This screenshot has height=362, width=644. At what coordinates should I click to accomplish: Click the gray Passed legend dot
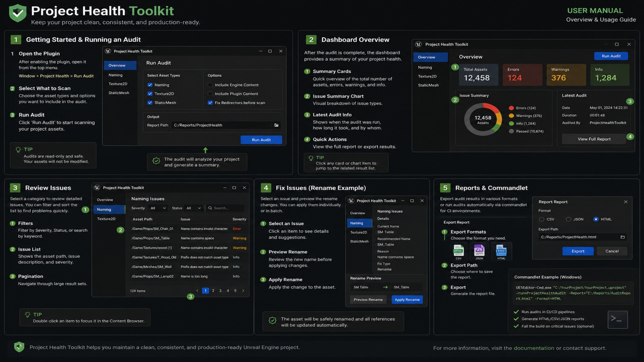(x=512, y=131)
